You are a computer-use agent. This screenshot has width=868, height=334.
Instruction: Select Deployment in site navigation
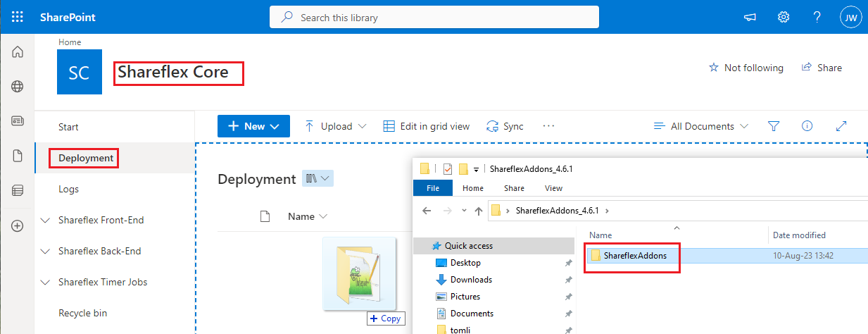pos(86,158)
